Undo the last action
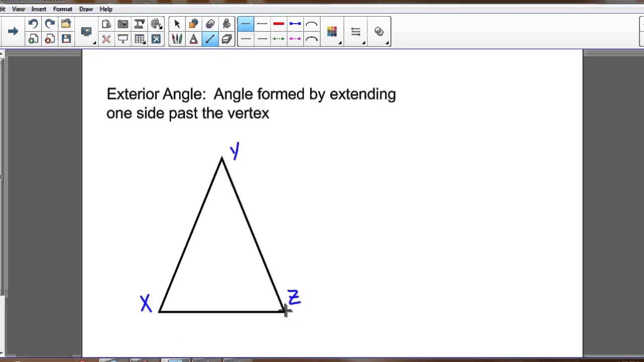The height and width of the screenshot is (362, 644). click(33, 24)
